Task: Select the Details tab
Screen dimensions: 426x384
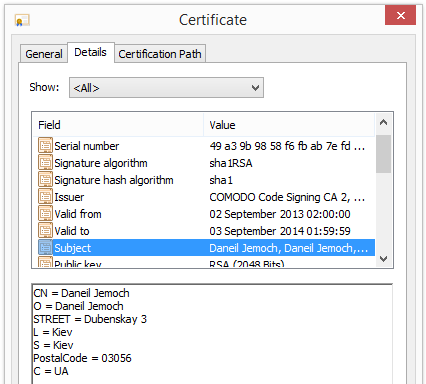Action: (91, 52)
